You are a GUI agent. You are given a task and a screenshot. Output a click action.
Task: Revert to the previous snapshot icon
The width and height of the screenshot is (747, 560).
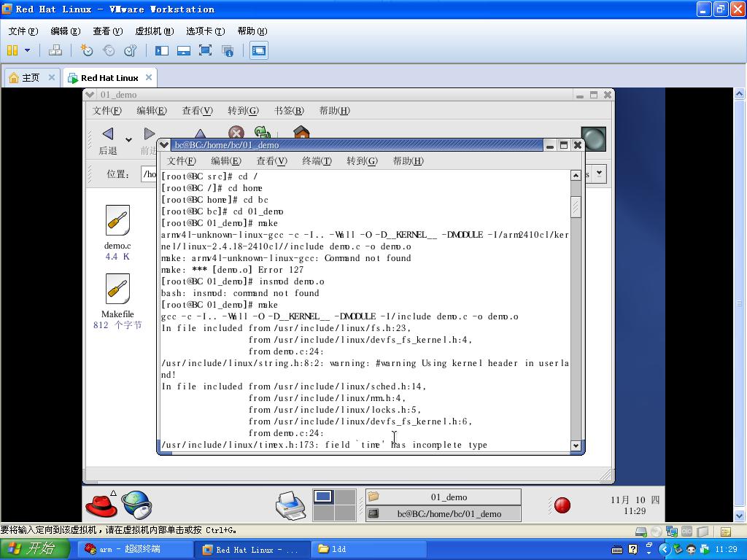[109, 50]
